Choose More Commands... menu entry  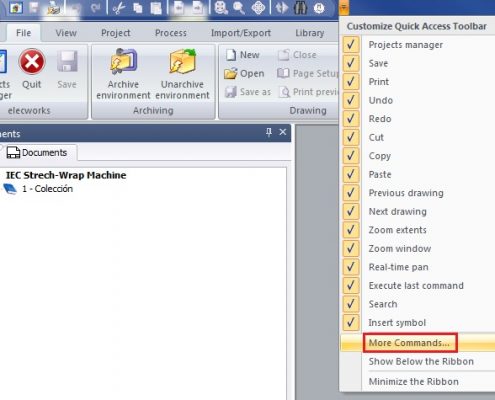(410, 343)
